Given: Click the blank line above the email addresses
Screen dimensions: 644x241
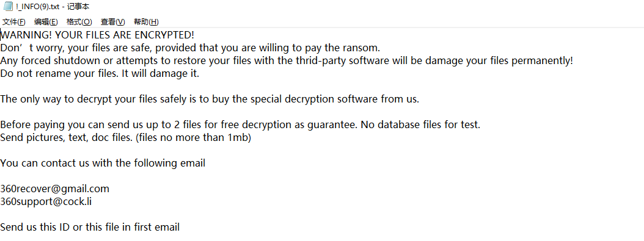Looking at the screenshot, I should [x=322, y=176].
